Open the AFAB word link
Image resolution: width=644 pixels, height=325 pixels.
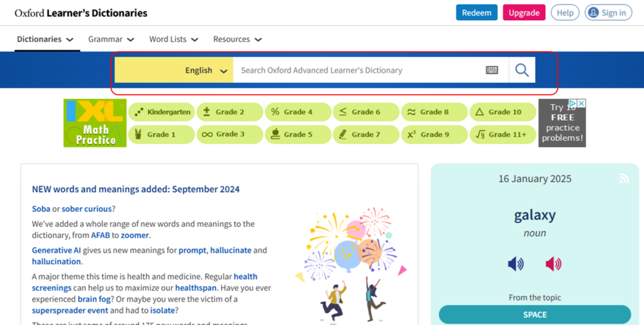pos(101,236)
